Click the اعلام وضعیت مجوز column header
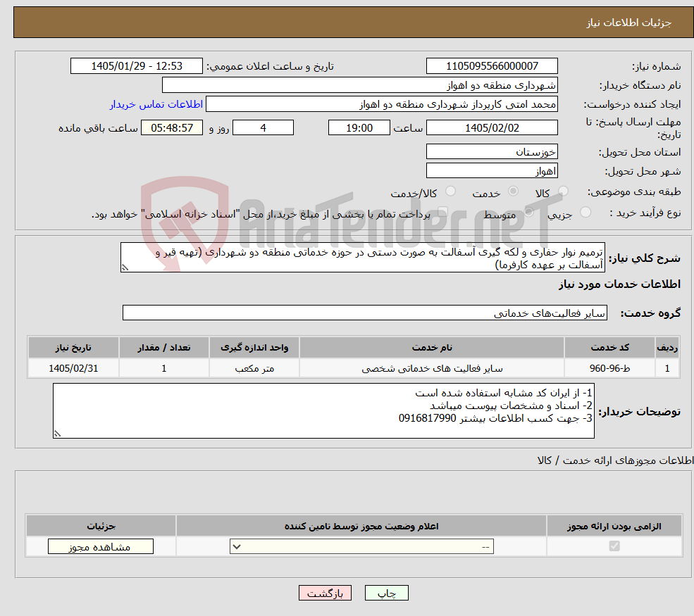694x616 pixels. tap(361, 526)
